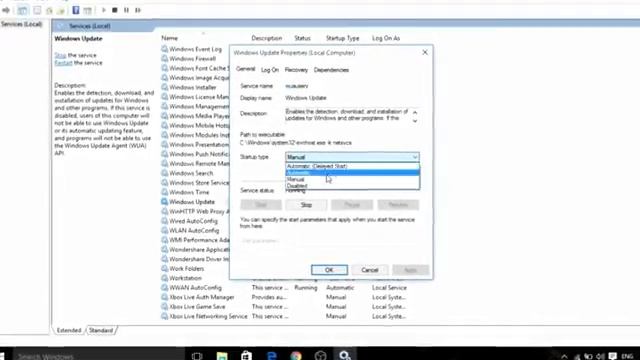
Task: Click the Restart the service link
Action: pyautogui.click(x=63, y=63)
